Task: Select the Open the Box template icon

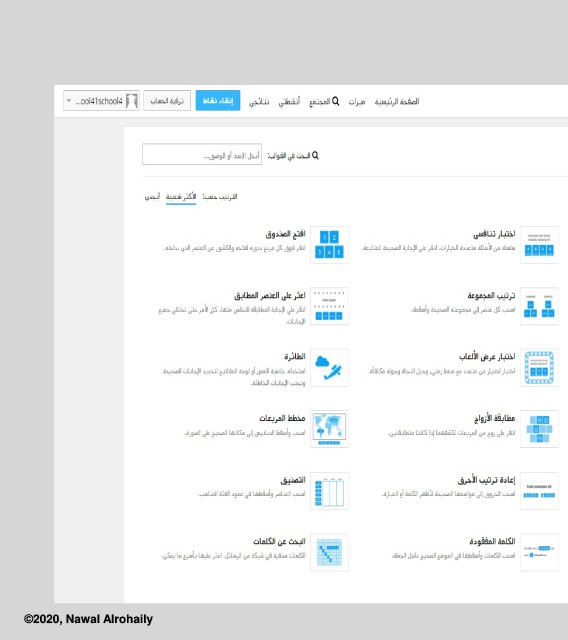Action: pyautogui.click(x=329, y=245)
